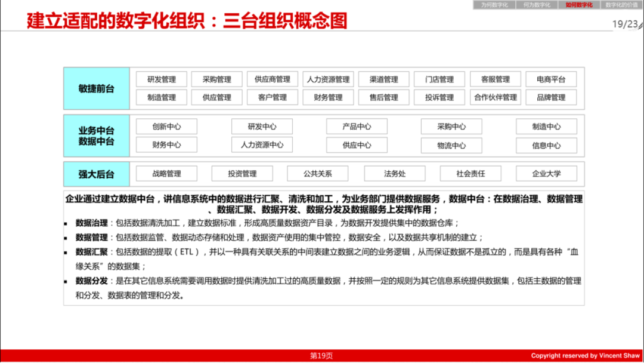Select the 电商平台 box

(x=551, y=79)
